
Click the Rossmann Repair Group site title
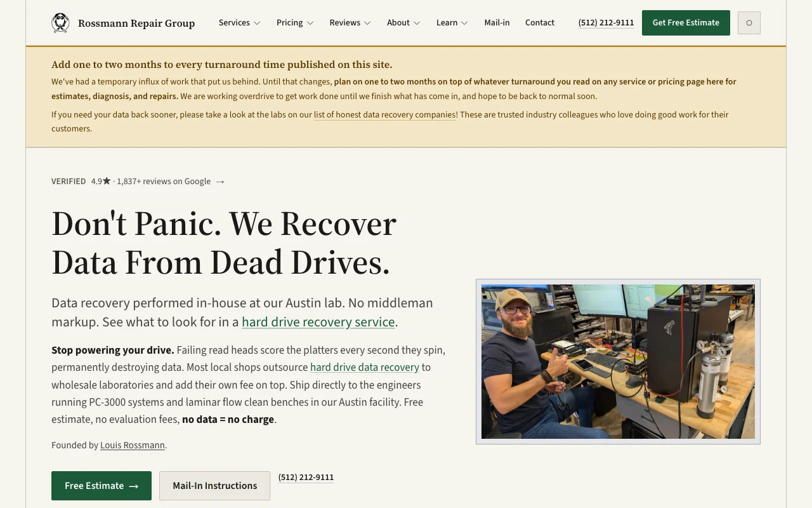136,23
